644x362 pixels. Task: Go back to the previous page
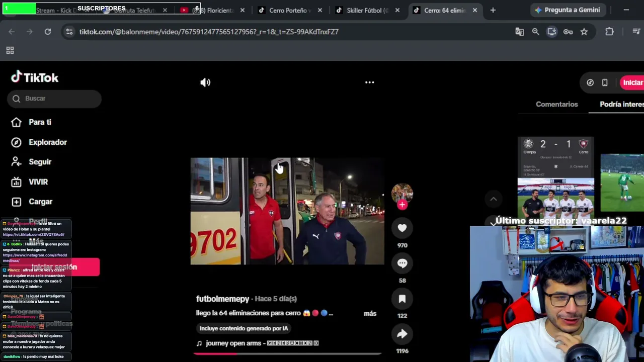tap(12, 32)
